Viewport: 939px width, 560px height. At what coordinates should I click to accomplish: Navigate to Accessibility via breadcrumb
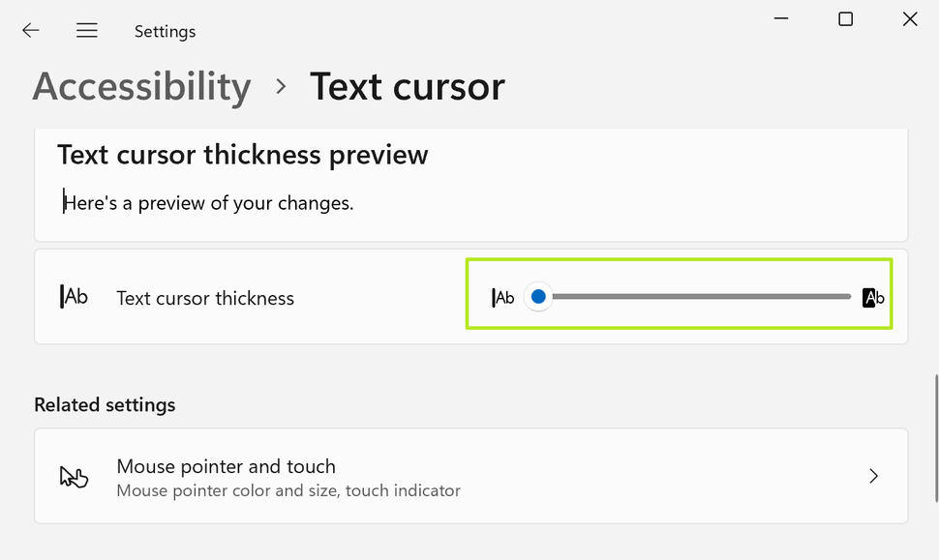click(141, 86)
